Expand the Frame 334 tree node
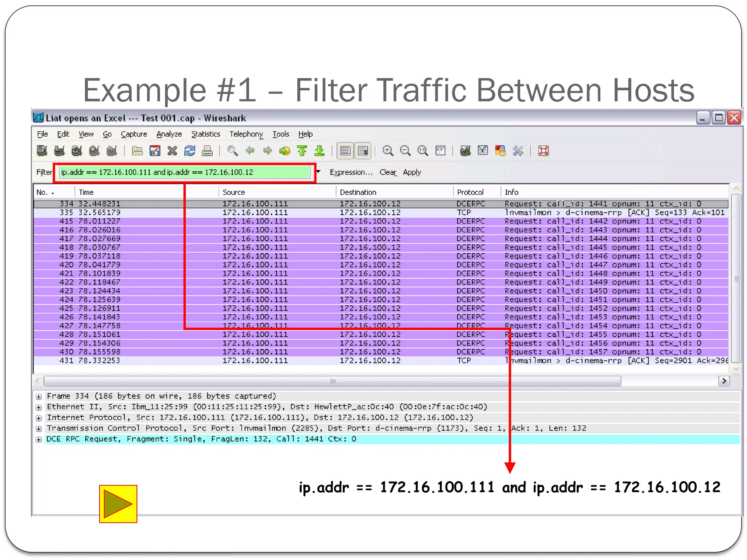 (39, 397)
